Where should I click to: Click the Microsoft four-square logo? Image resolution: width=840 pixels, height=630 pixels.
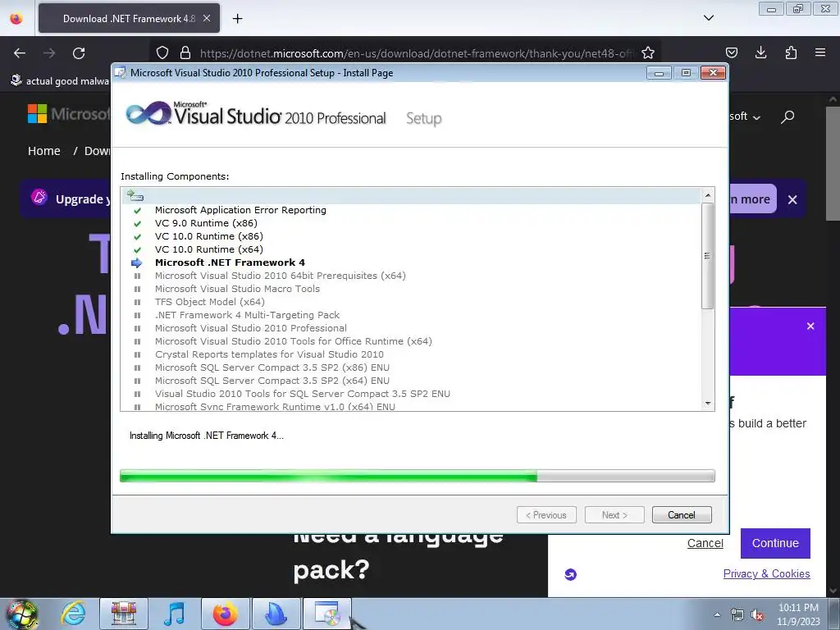pos(37,113)
